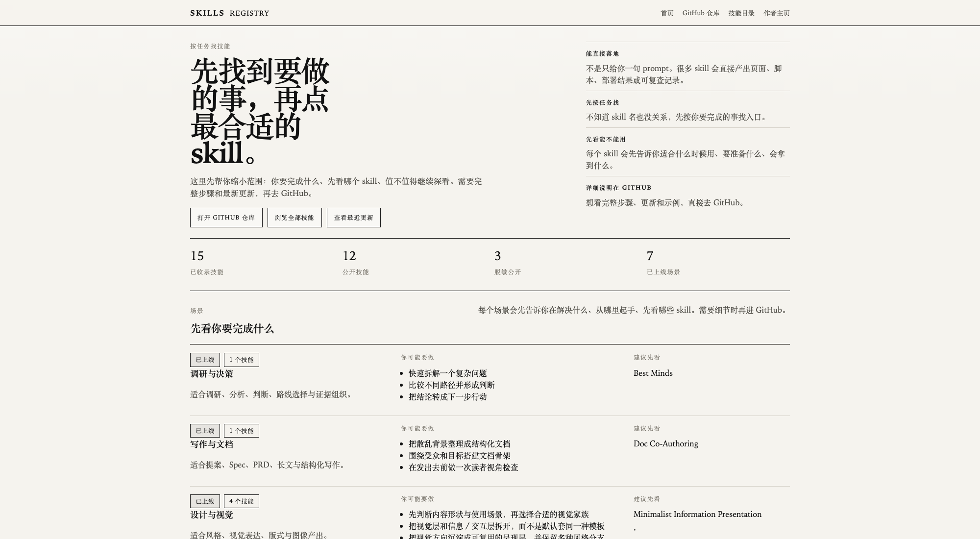Click the 4 个技能 tag on 设计与视觉

(x=242, y=501)
